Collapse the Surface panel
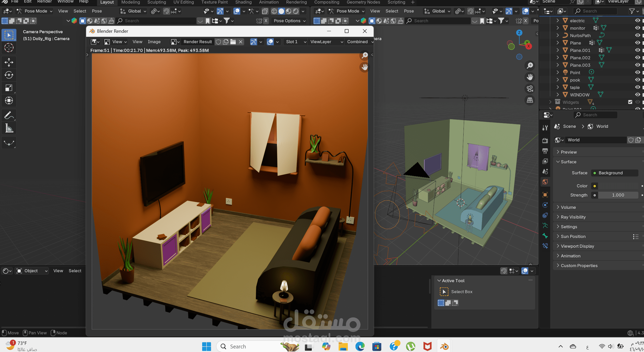Image resolution: width=644 pixels, height=352 pixels. [x=568, y=162]
